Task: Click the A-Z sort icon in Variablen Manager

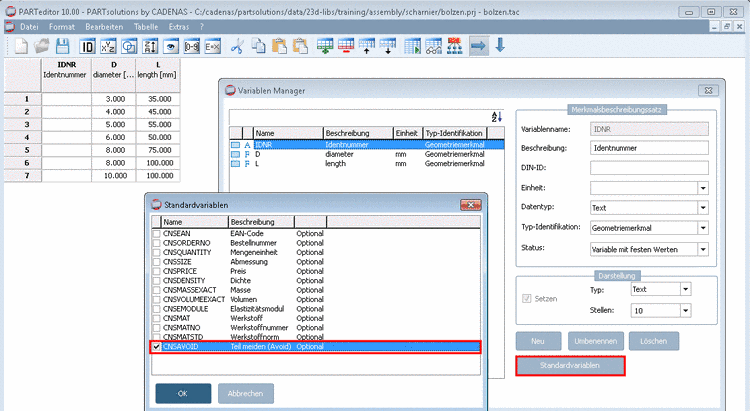Action: click(x=495, y=117)
